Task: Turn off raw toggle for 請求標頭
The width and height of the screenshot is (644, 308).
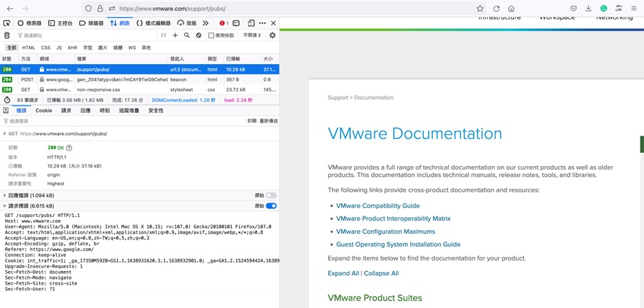Action: click(270, 206)
